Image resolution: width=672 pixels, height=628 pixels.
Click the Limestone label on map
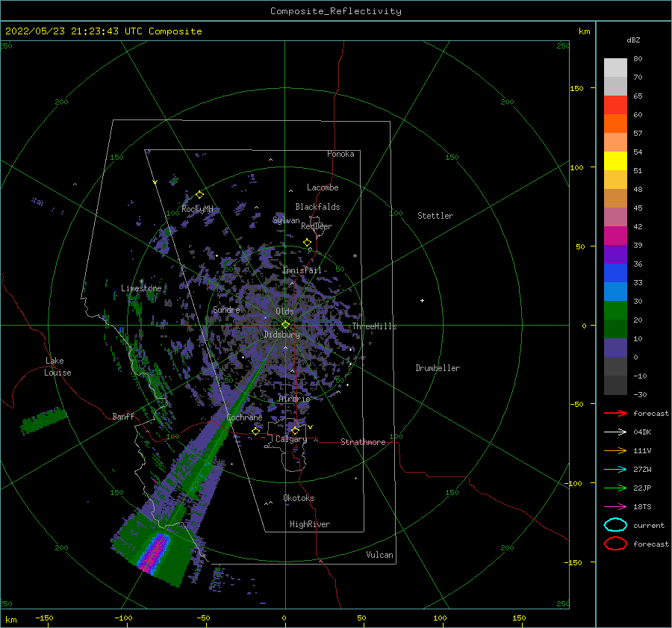(141, 288)
